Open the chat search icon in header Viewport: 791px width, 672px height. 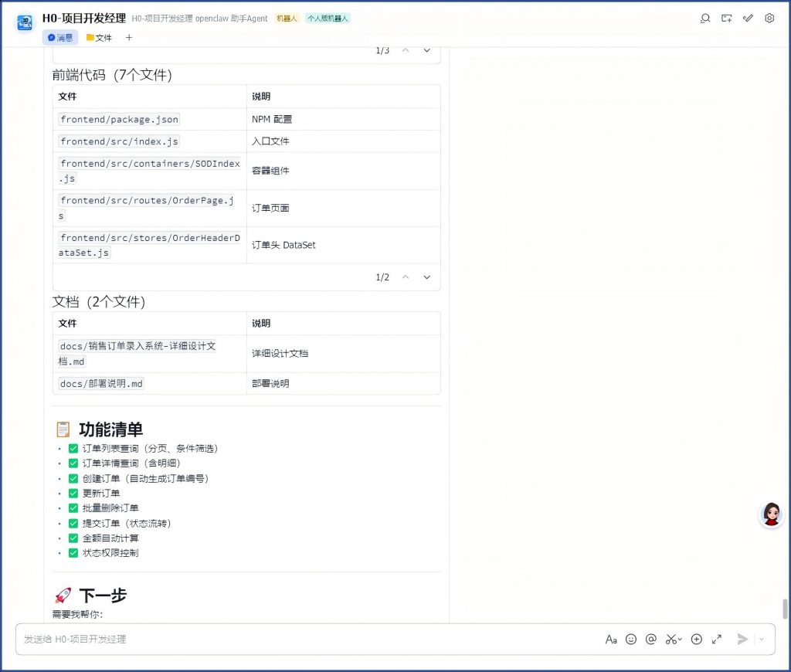pyautogui.click(x=704, y=19)
